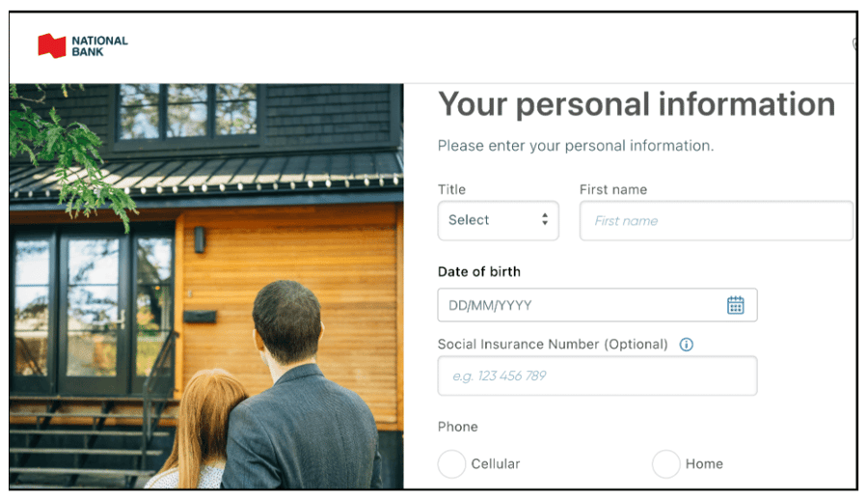The width and height of the screenshot is (868, 502).
Task: Select the Home phone radio button
Action: point(665,463)
